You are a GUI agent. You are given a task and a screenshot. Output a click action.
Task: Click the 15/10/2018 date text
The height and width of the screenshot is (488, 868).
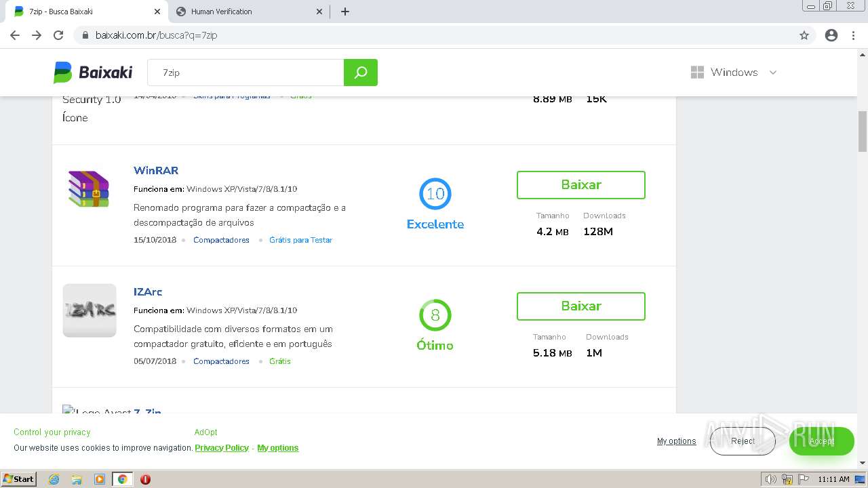click(155, 240)
